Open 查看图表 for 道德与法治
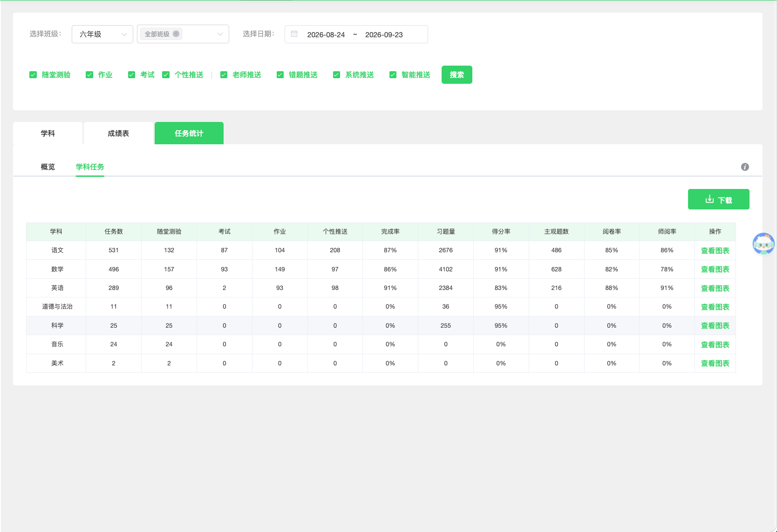Viewport: 777px width, 532px height. 715,307
